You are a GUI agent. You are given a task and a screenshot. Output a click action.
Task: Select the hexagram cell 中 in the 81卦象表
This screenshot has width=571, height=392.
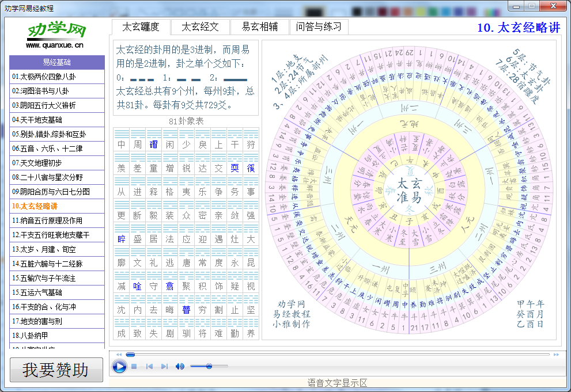click(x=121, y=145)
